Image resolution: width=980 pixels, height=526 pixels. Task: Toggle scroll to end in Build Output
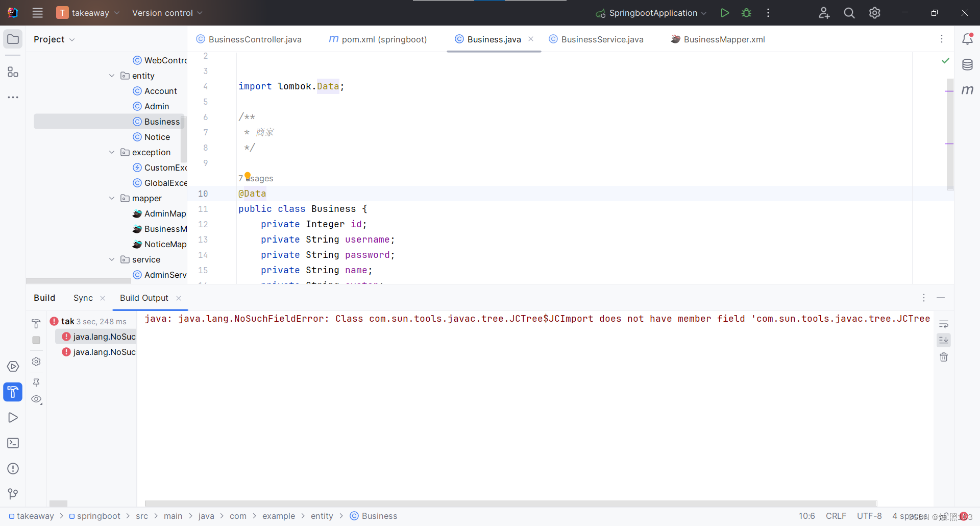(943, 340)
